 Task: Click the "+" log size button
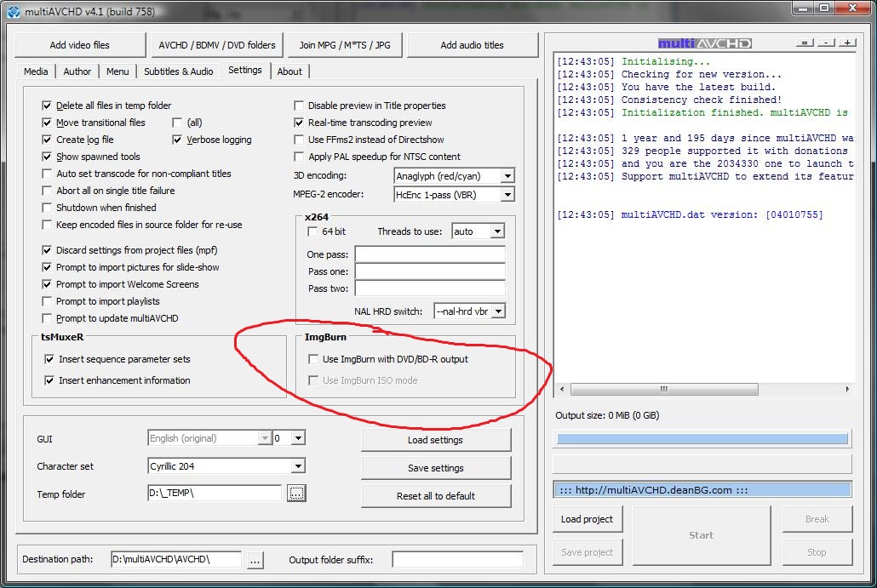pyautogui.click(x=847, y=43)
